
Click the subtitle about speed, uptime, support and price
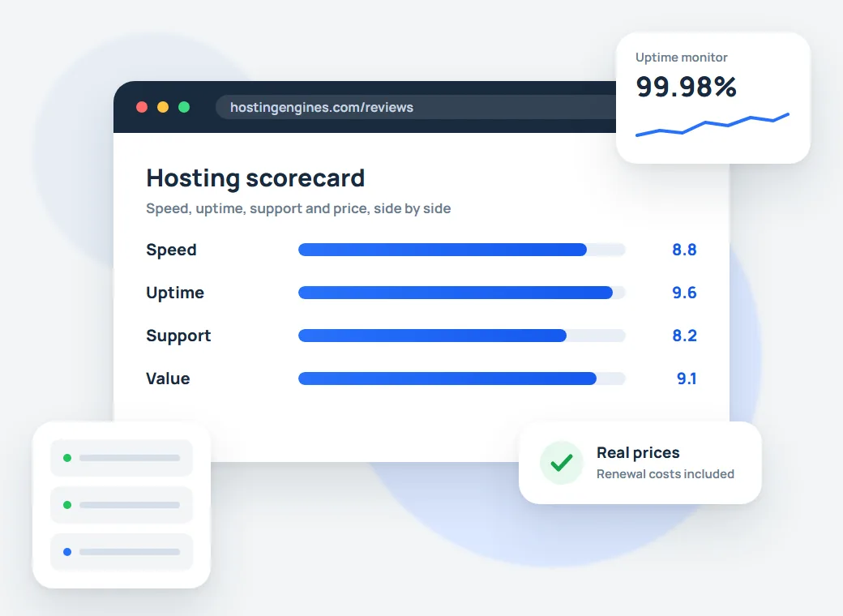click(x=298, y=208)
